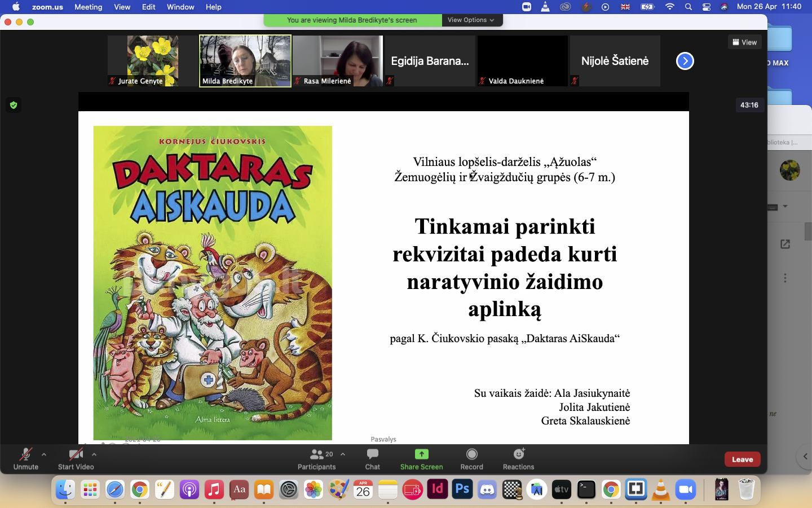The image size is (812, 508).
Task: Open UK flag input source menu
Action: point(625,7)
